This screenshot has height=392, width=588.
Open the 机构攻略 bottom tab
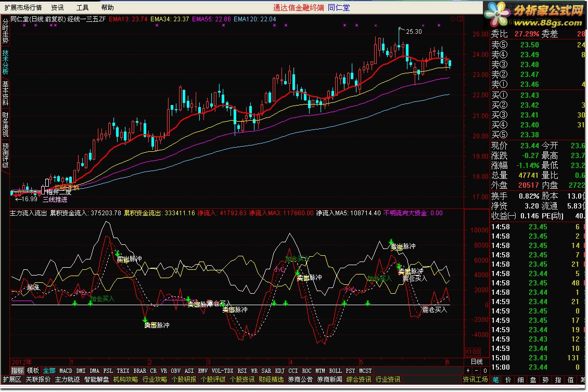point(125,380)
